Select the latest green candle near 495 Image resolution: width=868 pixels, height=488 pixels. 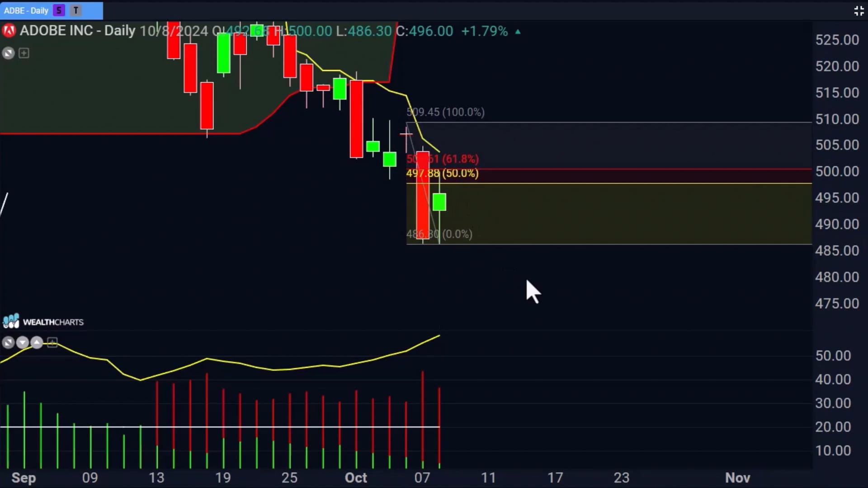[439, 202]
